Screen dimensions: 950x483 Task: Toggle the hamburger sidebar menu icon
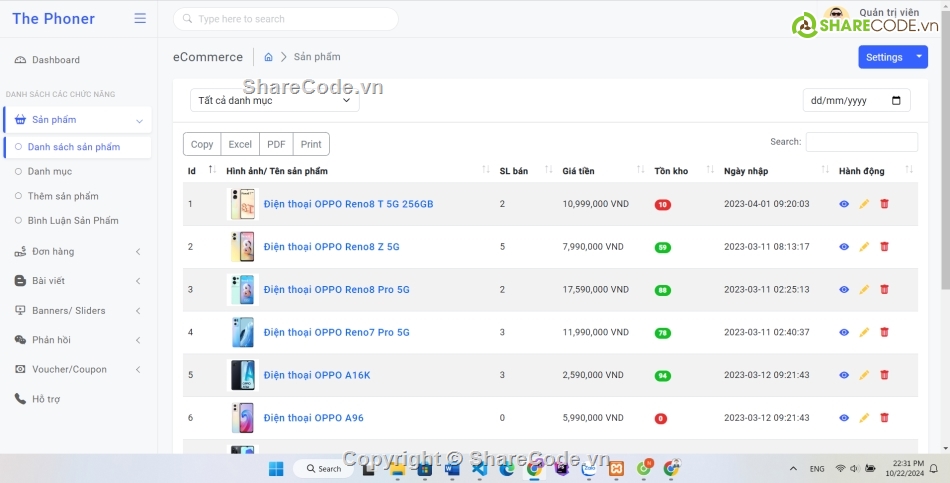[x=140, y=19]
